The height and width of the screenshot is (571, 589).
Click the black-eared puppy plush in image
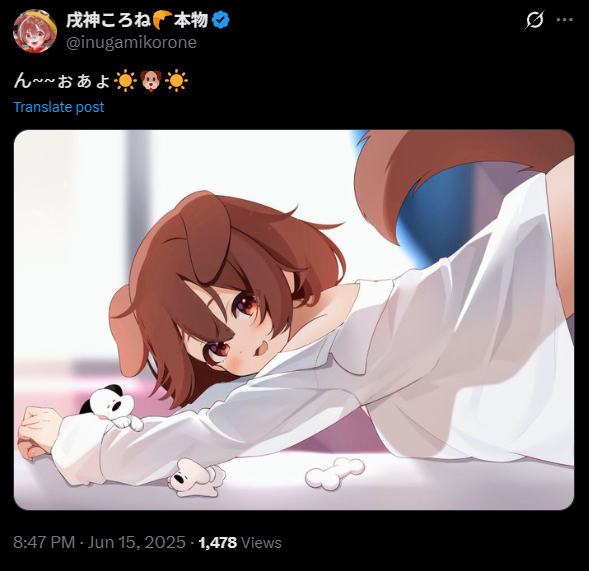(x=112, y=407)
